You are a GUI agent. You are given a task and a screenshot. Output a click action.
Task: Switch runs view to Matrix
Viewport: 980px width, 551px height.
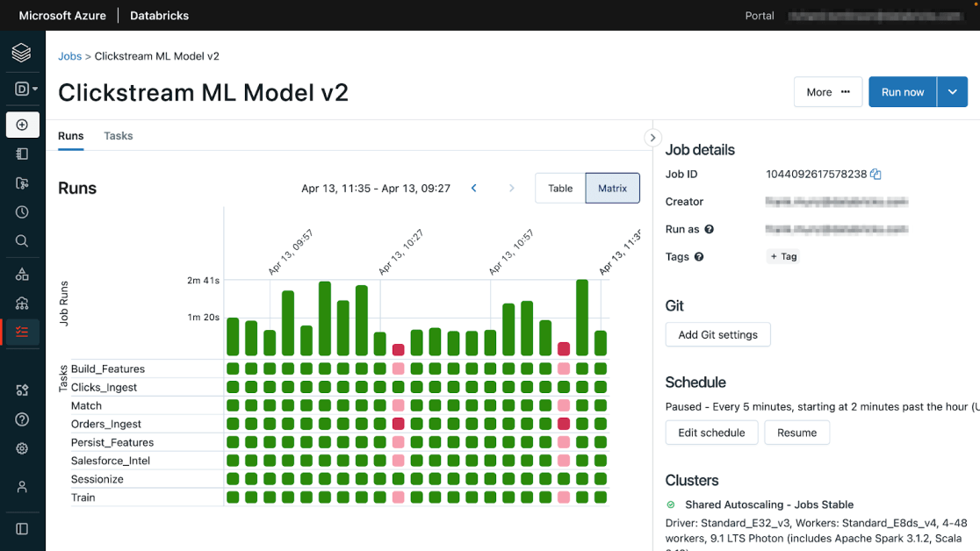[612, 188]
